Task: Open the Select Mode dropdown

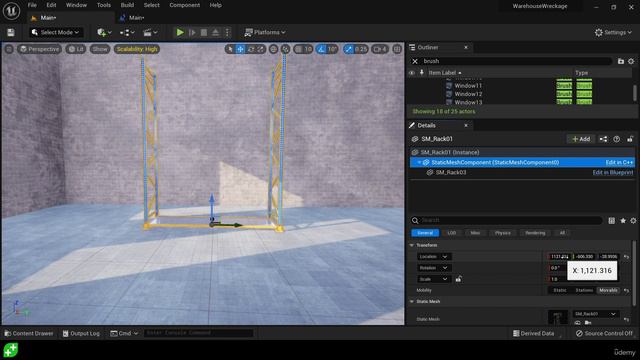Action: [55, 32]
